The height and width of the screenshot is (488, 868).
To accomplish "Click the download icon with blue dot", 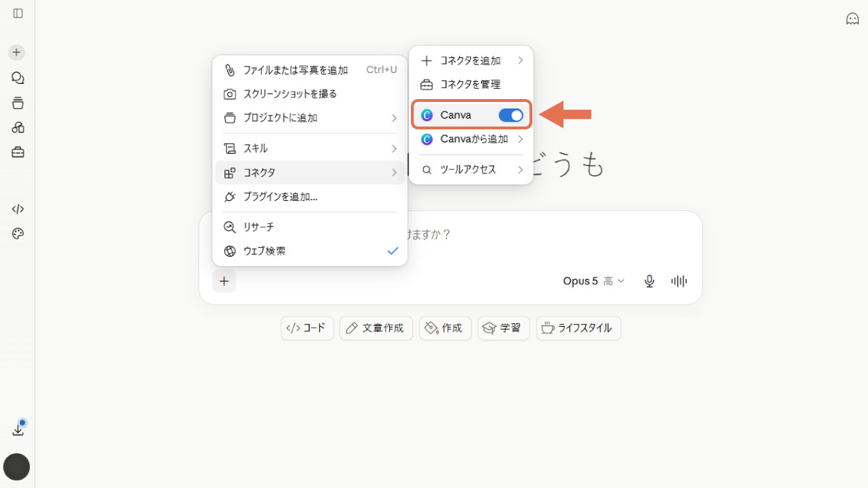I will point(19,429).
